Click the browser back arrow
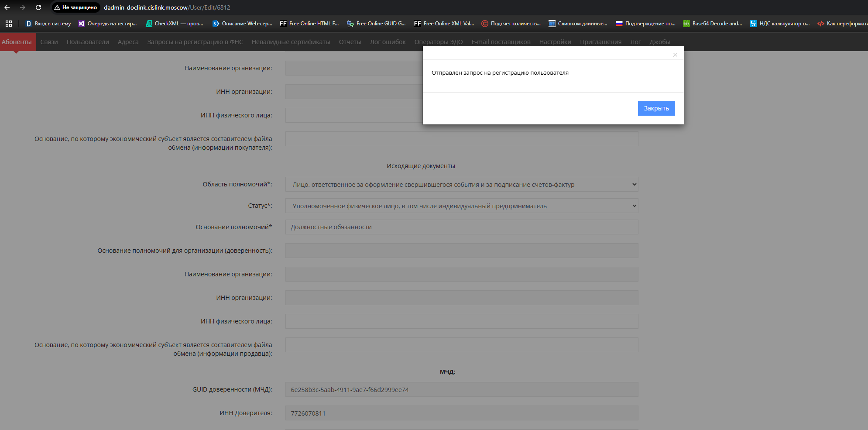Screen dimensions: 868x430 [7, 7]
